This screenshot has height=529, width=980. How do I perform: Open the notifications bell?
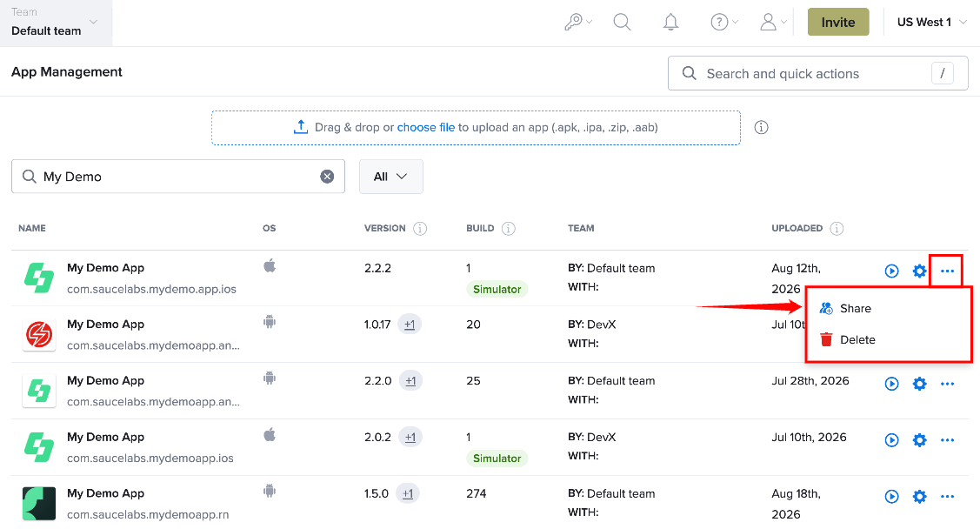tap(670, 23)
